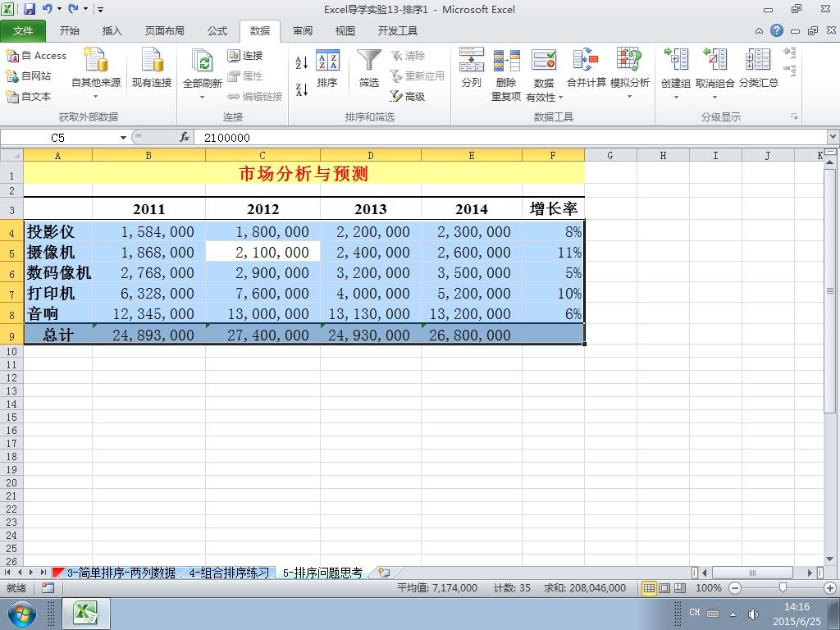Screen dimensions: 840x630
Task: Click the create group (创建组) icon
Action: pos(676,61)
